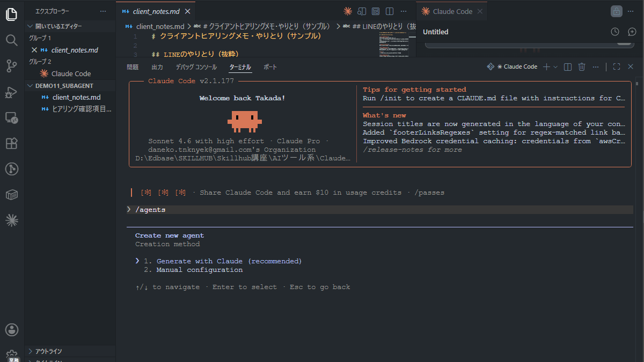Close the bottom panel
The width and height of the screenshot is (644, 362).
coord(631,67)
